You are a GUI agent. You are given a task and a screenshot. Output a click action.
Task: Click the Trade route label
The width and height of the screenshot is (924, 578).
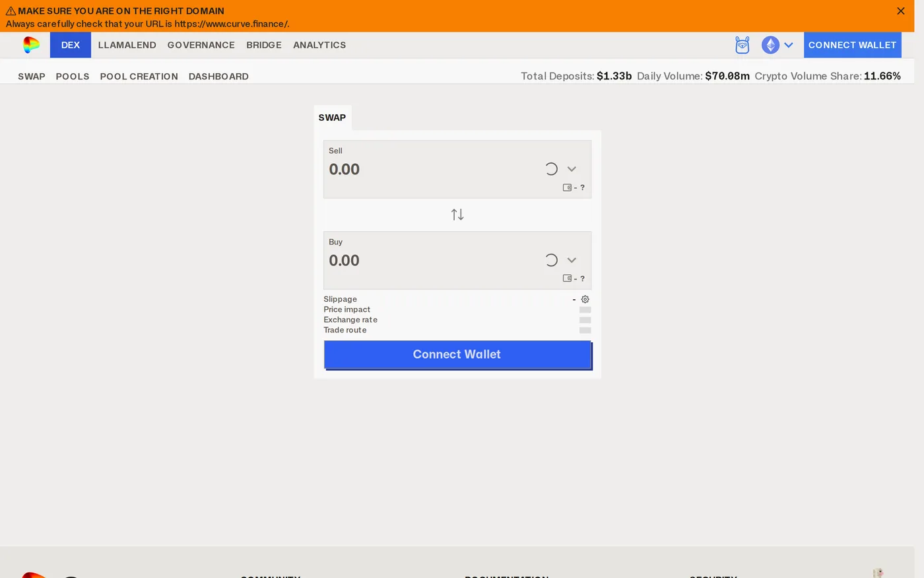click(345, 330)
